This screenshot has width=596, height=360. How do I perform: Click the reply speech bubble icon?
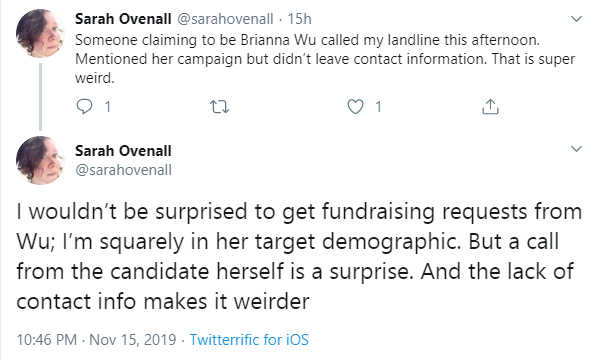click(84, 107)
